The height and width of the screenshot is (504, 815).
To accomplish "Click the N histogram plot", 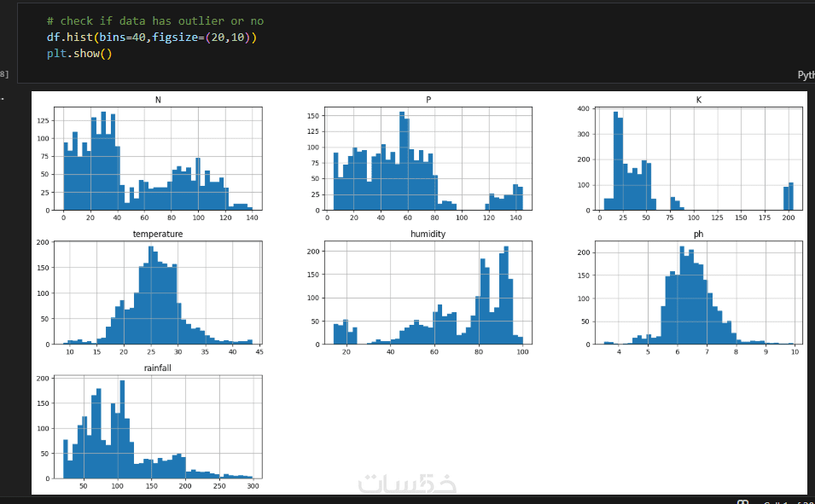I will coord(158,159).
